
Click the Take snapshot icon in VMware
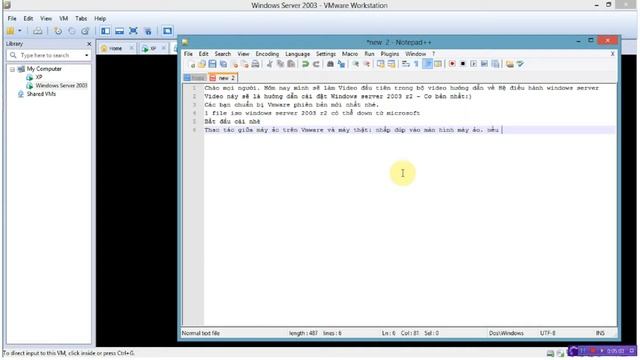click(58, 31)
